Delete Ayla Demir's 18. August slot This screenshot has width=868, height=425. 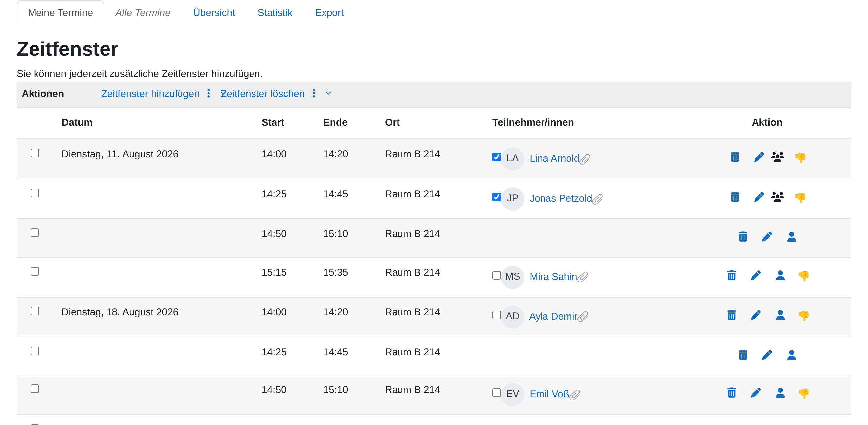pyautogui.click(x=732, y=315)
